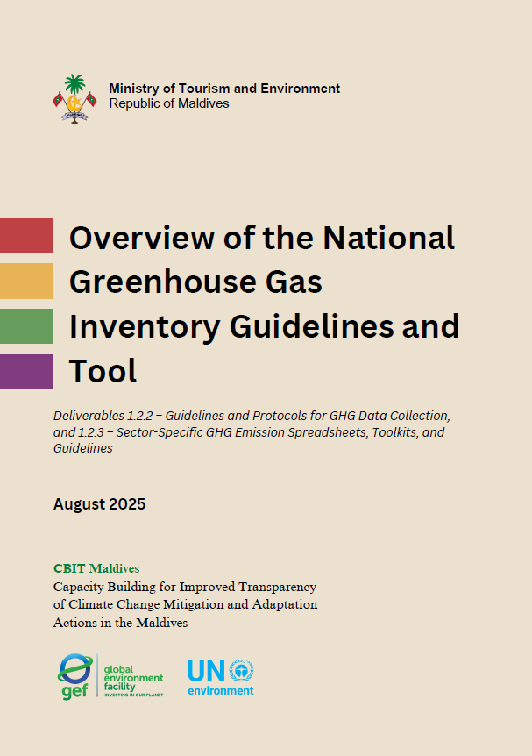Select the red color block
This screenshot has width=532, height=756.
pyautogui.click(x=26, y=236)
